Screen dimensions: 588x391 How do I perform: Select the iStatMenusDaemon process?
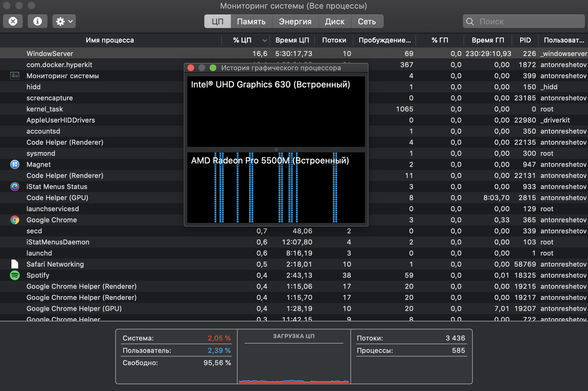[x=58, y=242]
